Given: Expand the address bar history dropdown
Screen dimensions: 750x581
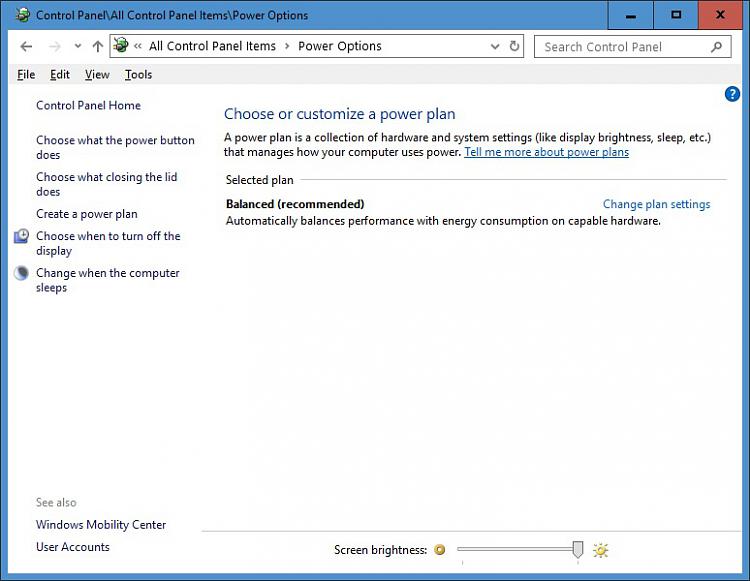Looking at the screenshot, I should 495,46.
